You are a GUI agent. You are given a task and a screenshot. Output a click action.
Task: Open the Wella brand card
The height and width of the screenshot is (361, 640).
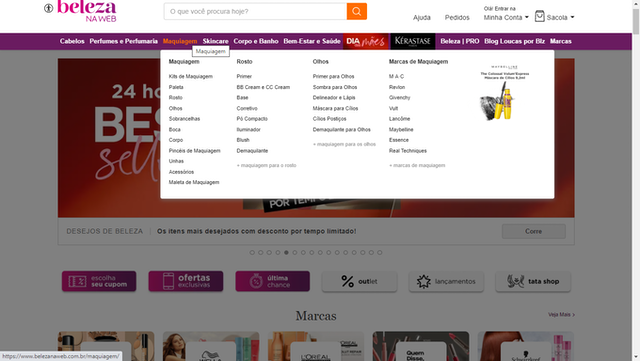tap(211, 346)
